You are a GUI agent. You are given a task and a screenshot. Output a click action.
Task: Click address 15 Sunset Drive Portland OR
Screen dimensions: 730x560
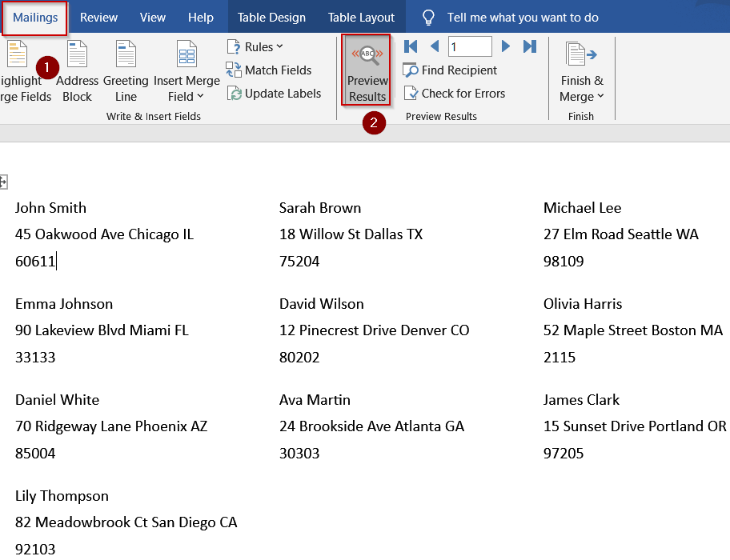pyautogui.click(x=635, y=426)
